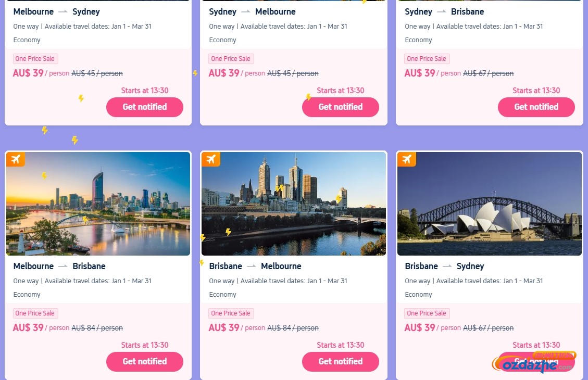Open the Sydney Opera House photo

[x=490, y=204]
